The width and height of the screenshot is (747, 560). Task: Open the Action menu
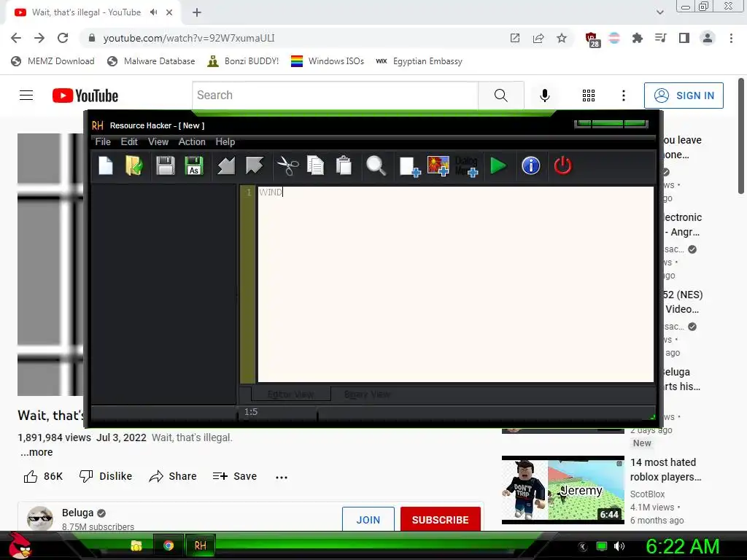(192, 142)
